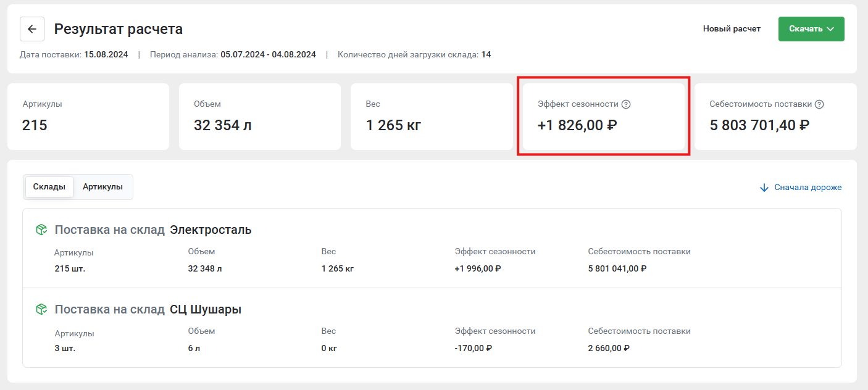Click analysis period 05.07.2024 - 04.08.2024

pos(269,54)
